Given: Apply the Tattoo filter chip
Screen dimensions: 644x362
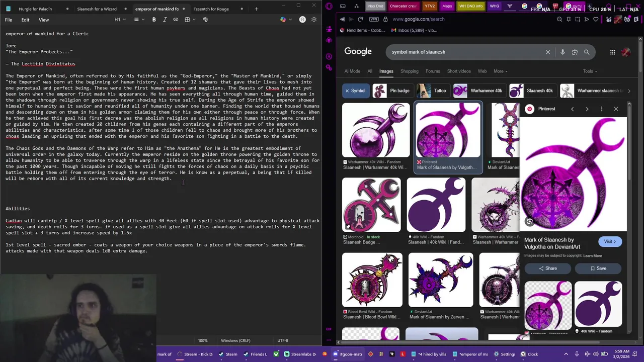Looking at the screenshot, I should pos(432,91).
